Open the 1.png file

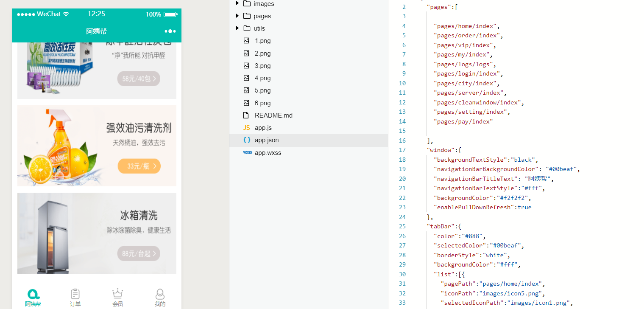point(262,41)
